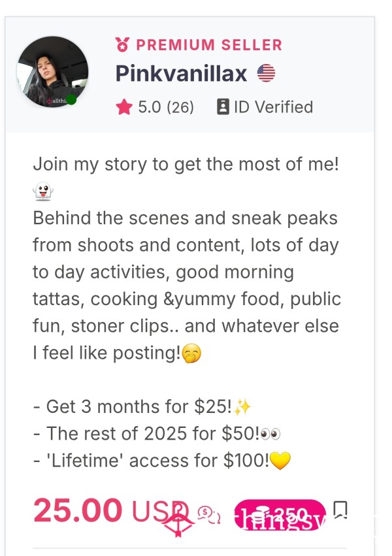
Task: Click the PREMIUM SELLER label
Action: tap(209, 45)
